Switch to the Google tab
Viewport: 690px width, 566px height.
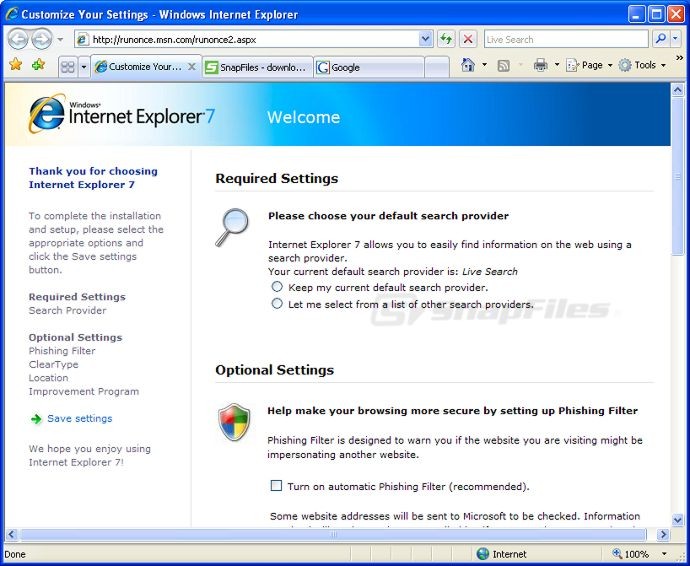[369, 67]
